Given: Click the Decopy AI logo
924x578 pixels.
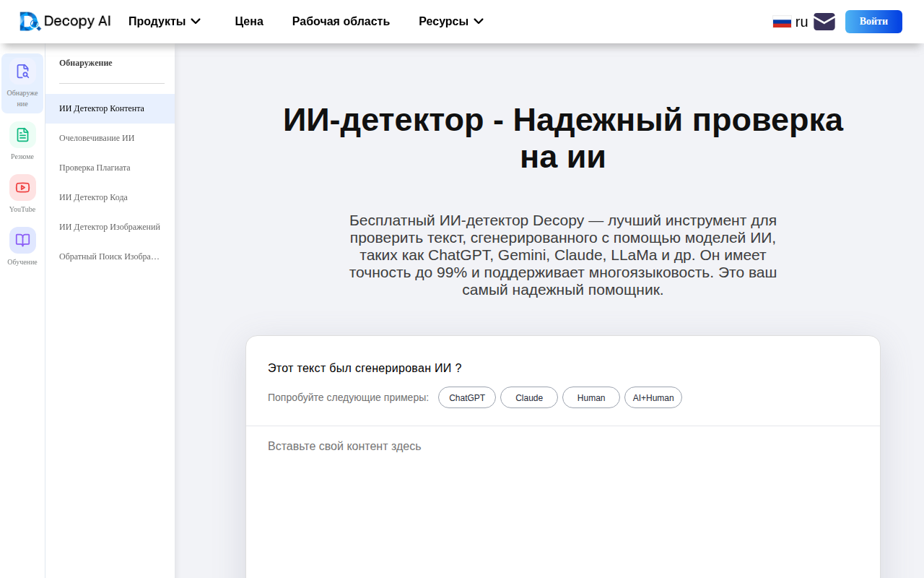Looking at the screenshot, I should [x=65, y=22].
